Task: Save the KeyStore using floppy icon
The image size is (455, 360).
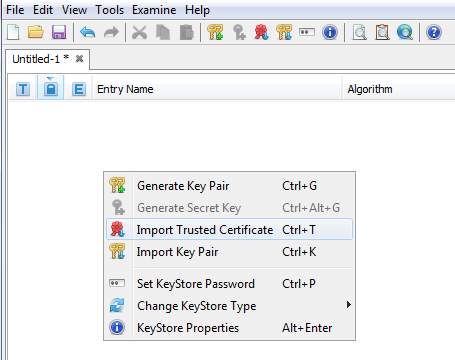Action: [59, 32]
